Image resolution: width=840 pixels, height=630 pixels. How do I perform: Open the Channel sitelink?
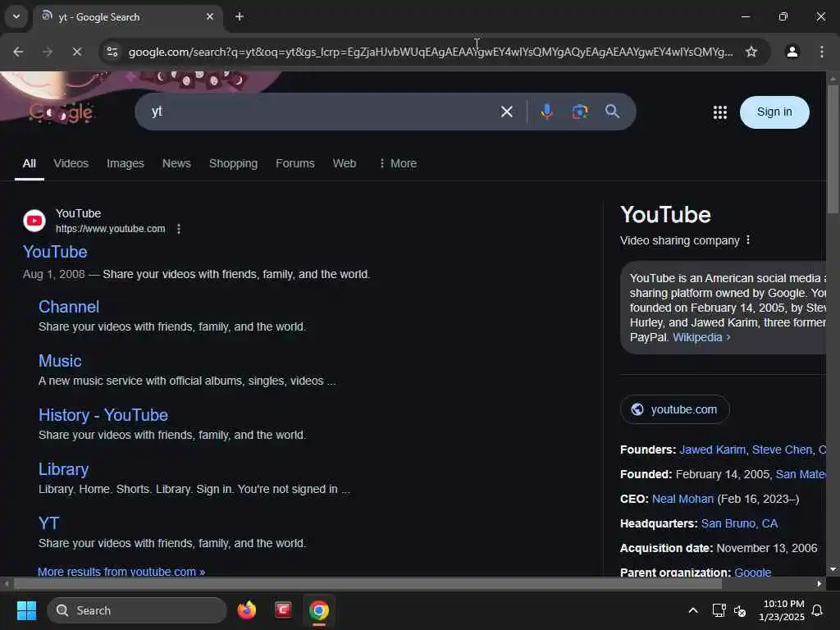69,307
